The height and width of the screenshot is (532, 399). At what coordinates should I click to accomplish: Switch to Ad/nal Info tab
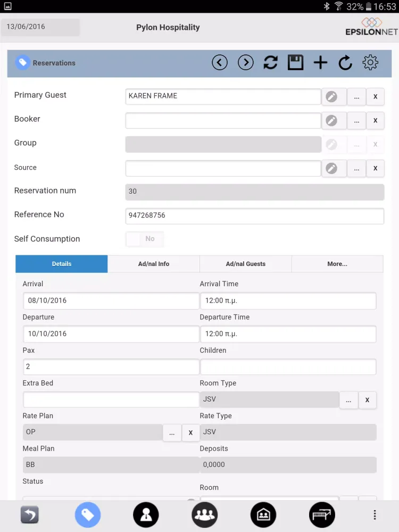(x=154, y=264)
